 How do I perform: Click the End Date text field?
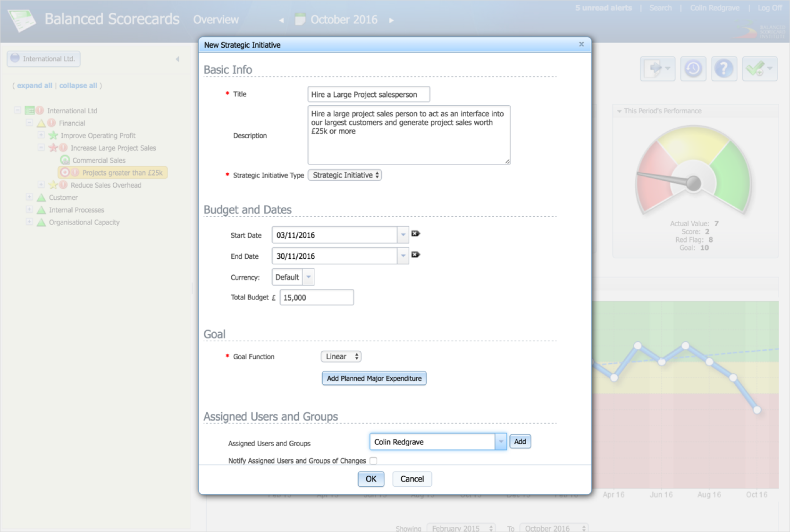pyautogui.click(x=335, y=256)
